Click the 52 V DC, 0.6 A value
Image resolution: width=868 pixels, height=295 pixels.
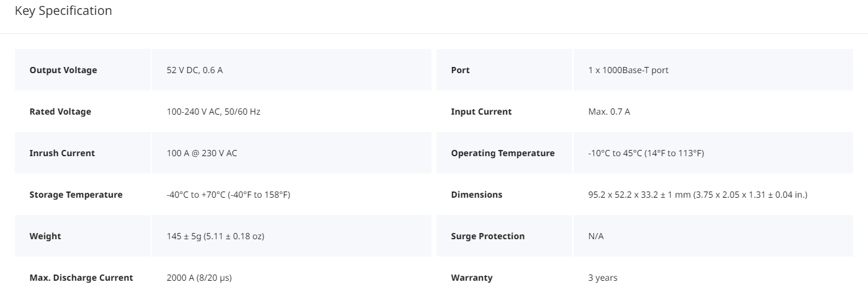(195, 70)
